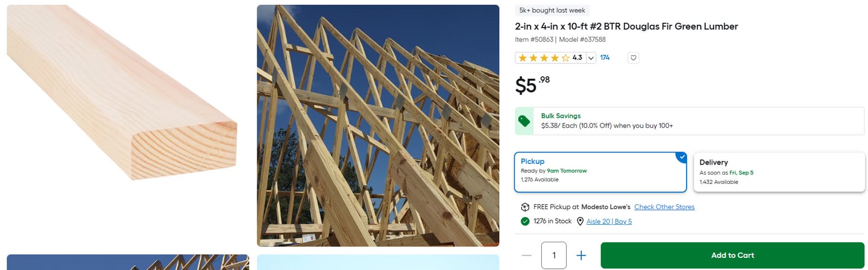Viewport: 868px width, 270px height.
Task: Click the star rating icons
Action: pos(544,58)
